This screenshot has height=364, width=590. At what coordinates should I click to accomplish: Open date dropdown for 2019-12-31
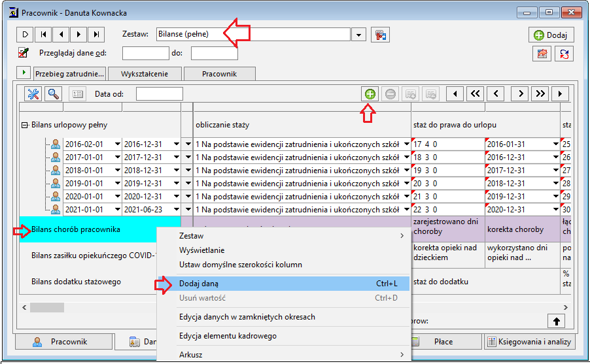[176, 184]
